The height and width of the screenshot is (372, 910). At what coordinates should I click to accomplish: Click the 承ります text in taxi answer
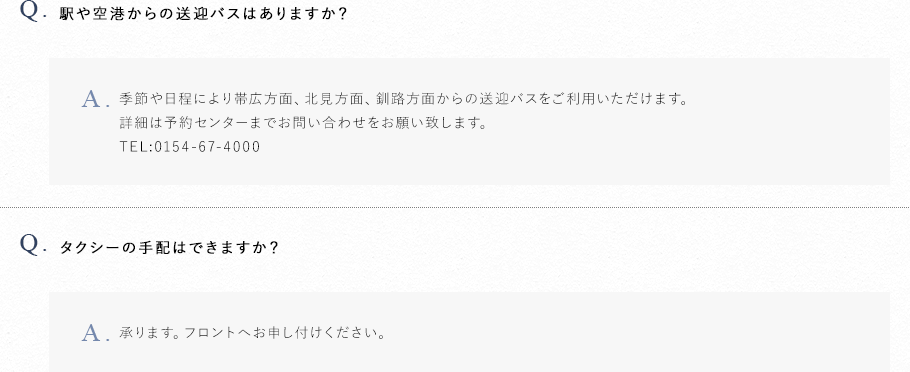point(147,333)
